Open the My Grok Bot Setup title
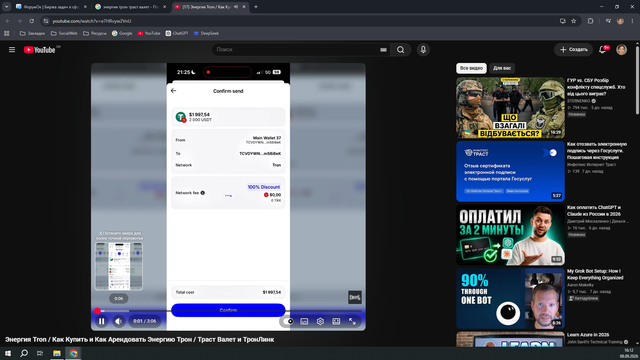The height and width of the screenshot is (360, 640). click(595, 274)
